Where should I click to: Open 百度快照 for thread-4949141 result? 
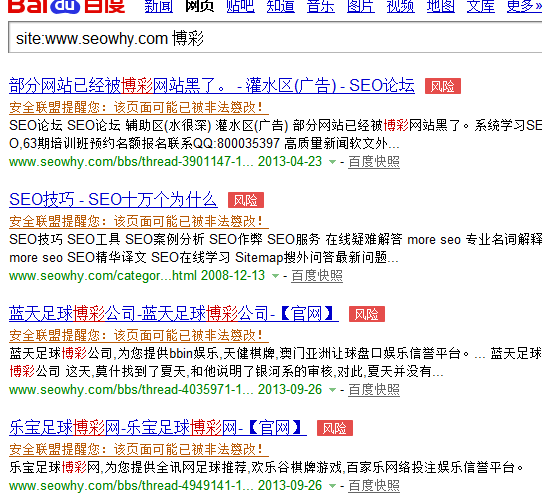pyautogui.click(x=374, y=486)
